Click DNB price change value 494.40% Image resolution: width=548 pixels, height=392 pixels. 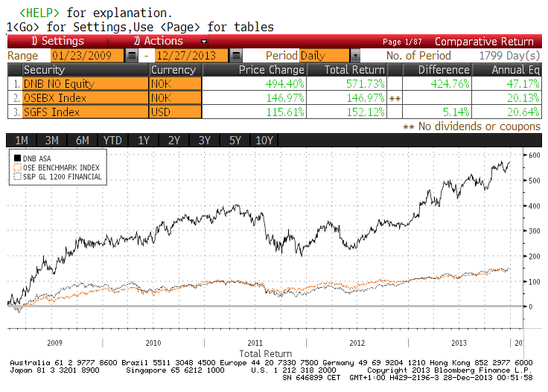coord(284,84)
